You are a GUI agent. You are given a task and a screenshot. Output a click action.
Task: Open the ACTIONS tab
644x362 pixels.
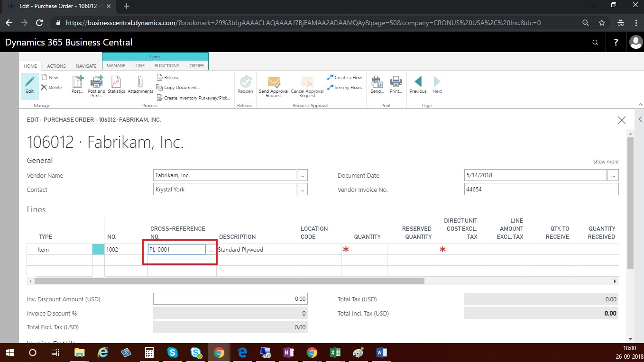click(56, 66)
